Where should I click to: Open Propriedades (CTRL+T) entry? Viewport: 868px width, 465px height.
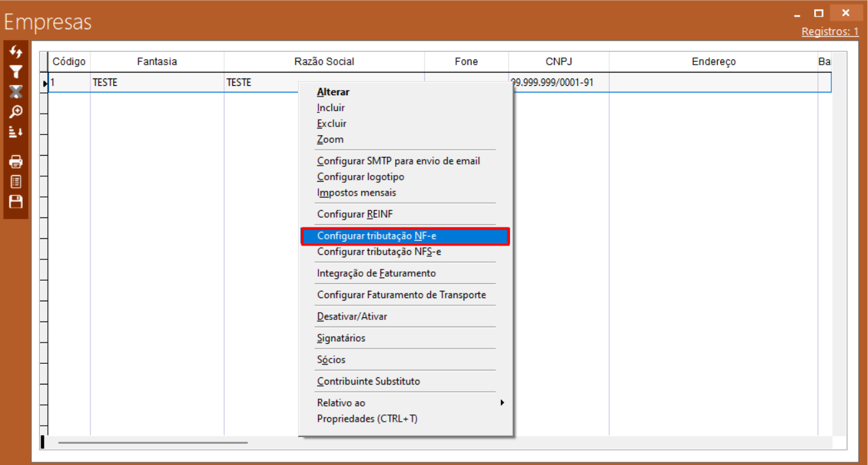[x=367, y=419]
